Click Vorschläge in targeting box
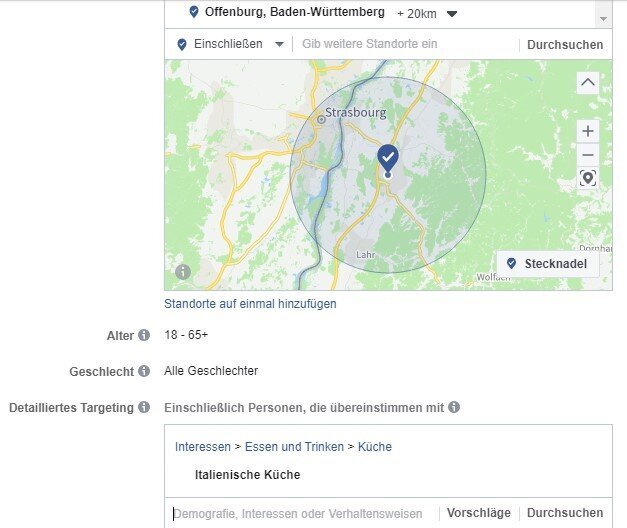 (478, 513)
